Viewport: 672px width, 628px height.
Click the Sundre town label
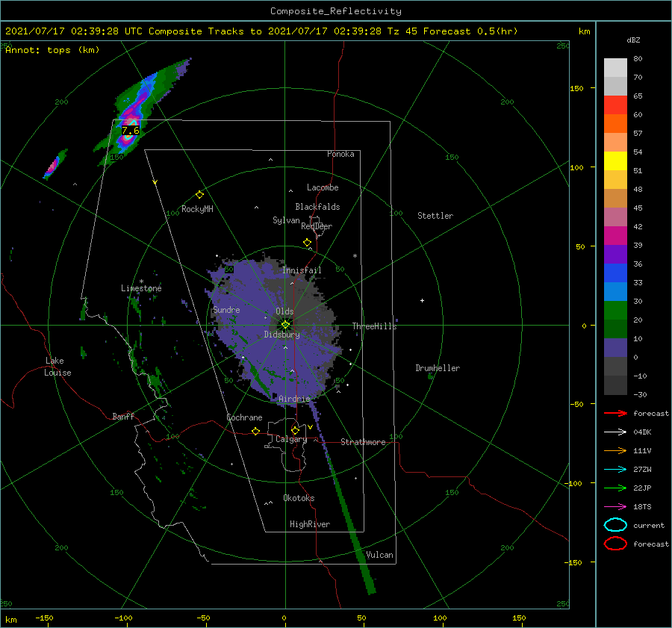[226, 310]
